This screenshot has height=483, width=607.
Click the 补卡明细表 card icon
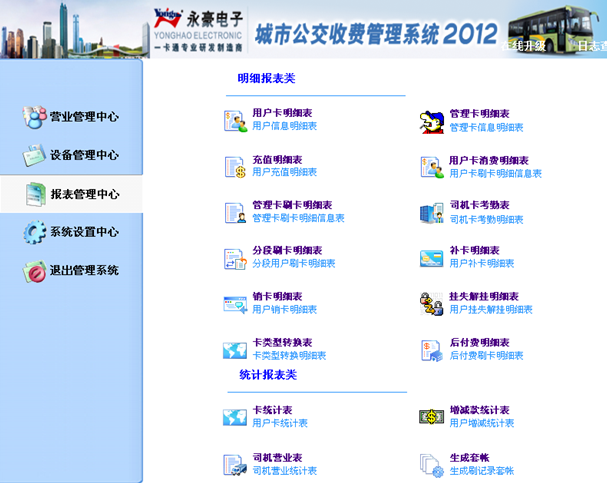click(432, 258)
